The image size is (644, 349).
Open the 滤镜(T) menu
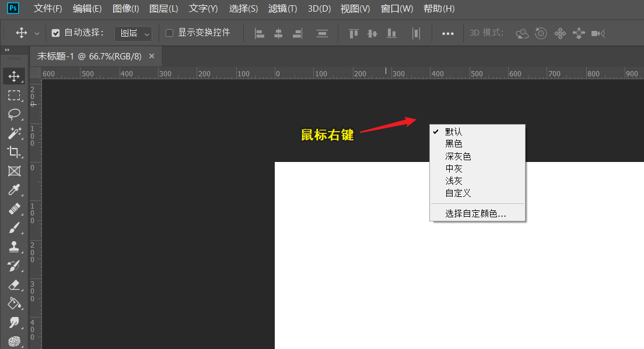pyautogui.click(x=282, y=9)
